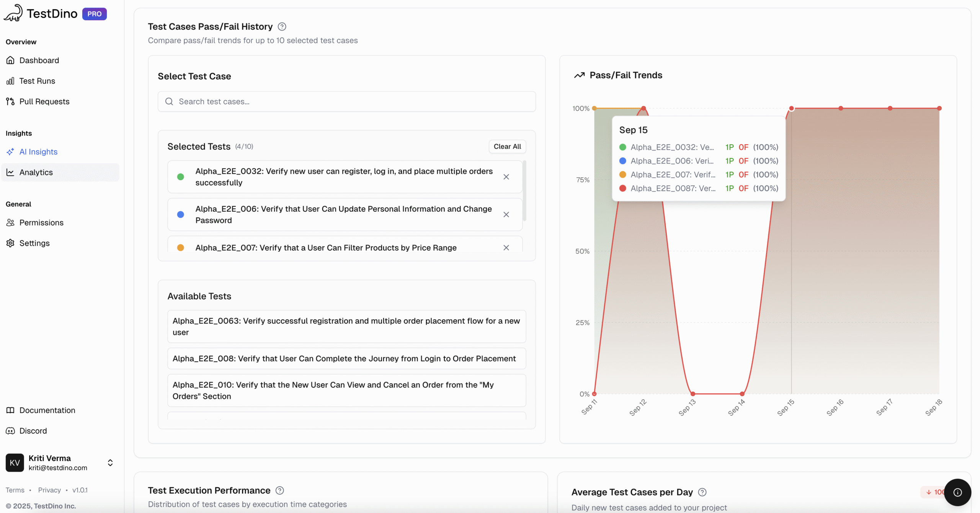Remove Alpha_E2E_0032 from selected tests
The image size is (980, 513).
[506, 177]
